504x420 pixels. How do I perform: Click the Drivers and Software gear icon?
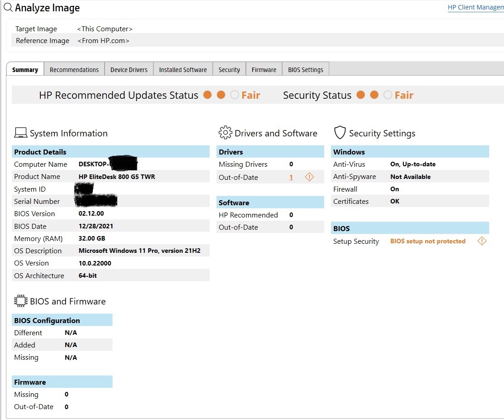pyautogui.click(x=225, y=132)
